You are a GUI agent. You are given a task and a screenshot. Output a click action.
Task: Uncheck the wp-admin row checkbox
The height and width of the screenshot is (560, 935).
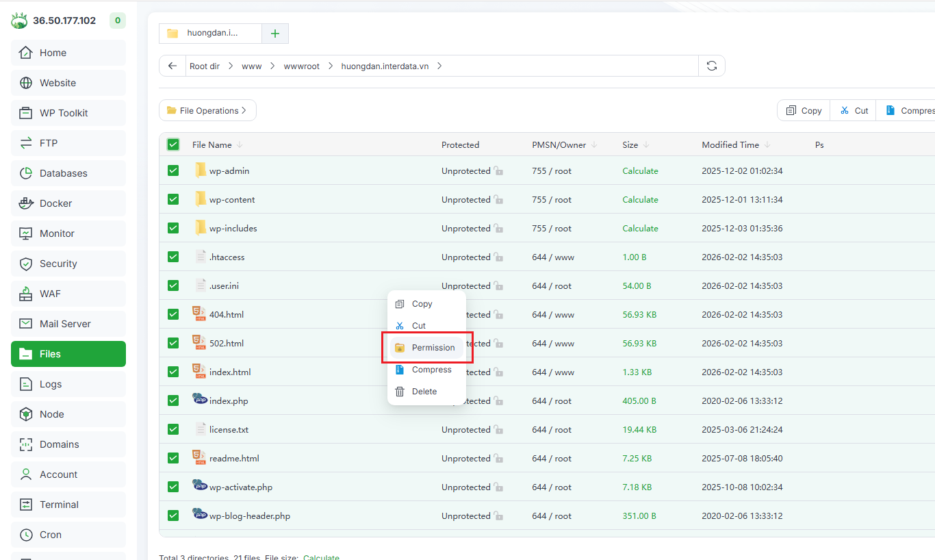click(173, 170)
